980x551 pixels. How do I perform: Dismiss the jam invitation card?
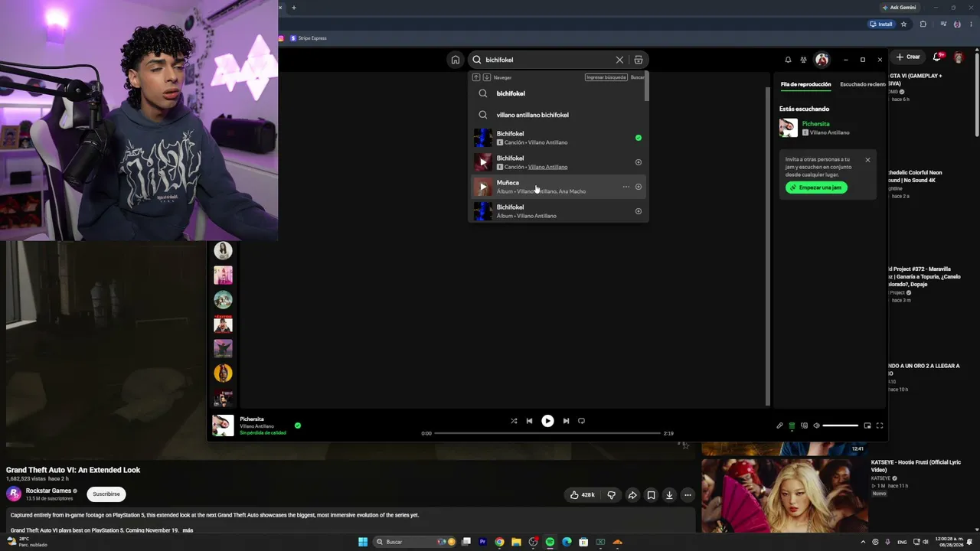pos(867,160)
